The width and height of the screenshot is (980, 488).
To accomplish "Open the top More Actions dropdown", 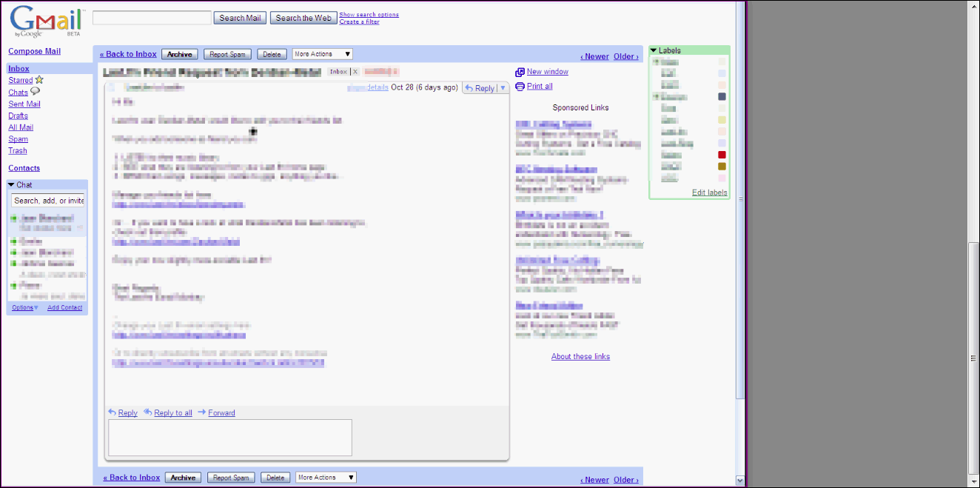I will click(x=323, y=54).
